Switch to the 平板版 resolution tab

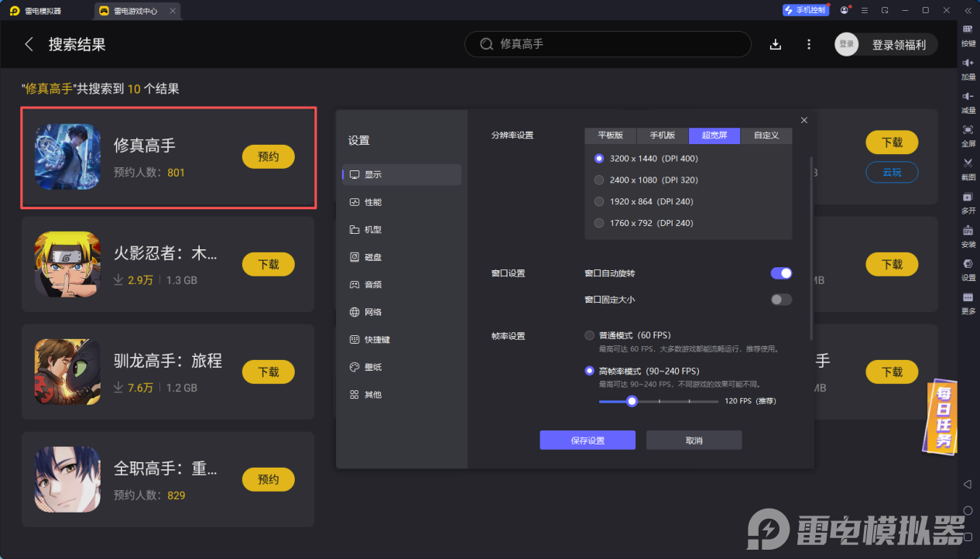tap(610, 135)
